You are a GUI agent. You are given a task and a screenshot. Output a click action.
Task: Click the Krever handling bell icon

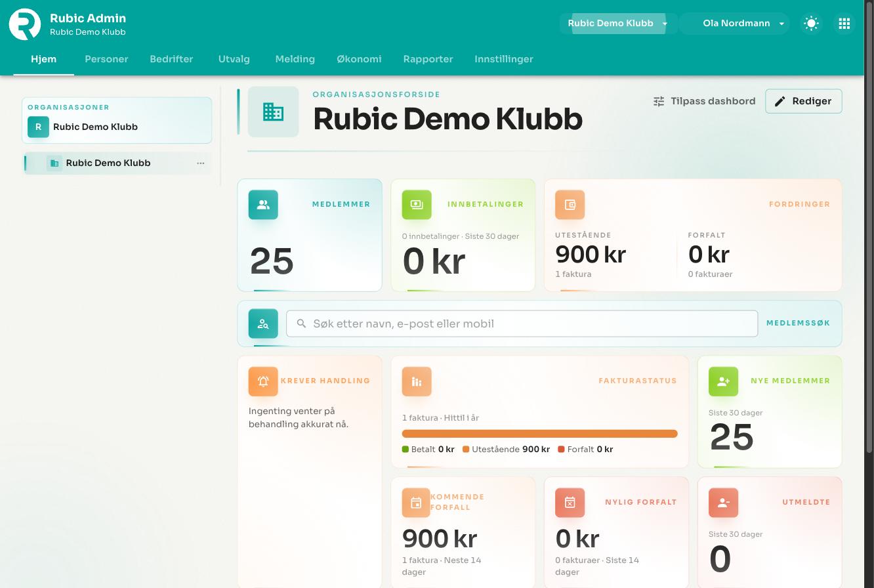click(263, 381)
